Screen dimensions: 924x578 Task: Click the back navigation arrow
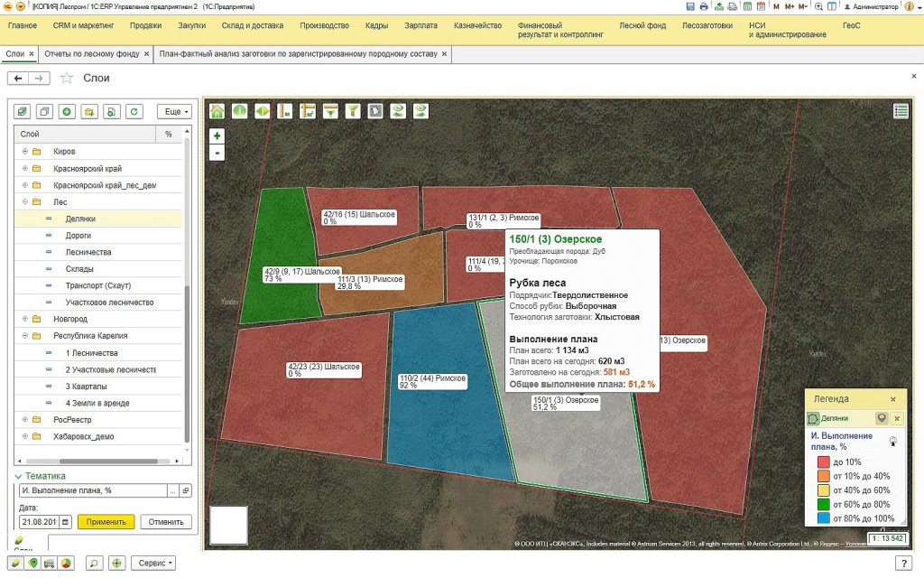[x=18, y=78]
